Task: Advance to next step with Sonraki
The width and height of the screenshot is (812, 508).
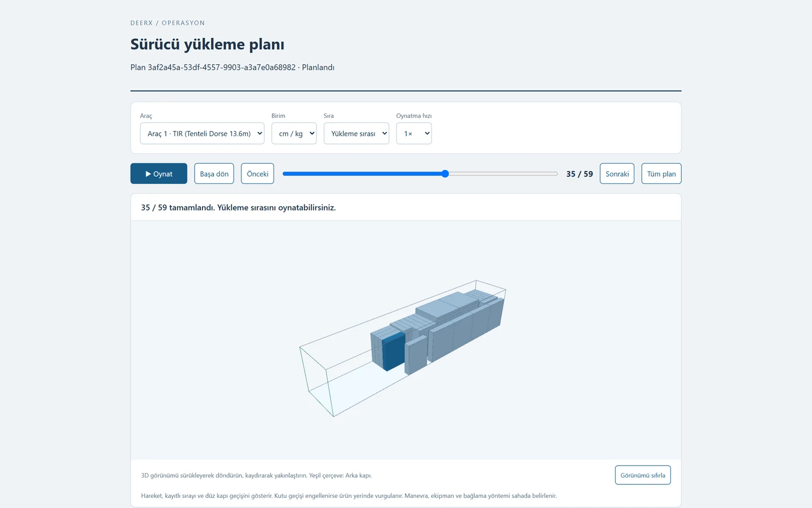Action: click(x=617, y=174)
